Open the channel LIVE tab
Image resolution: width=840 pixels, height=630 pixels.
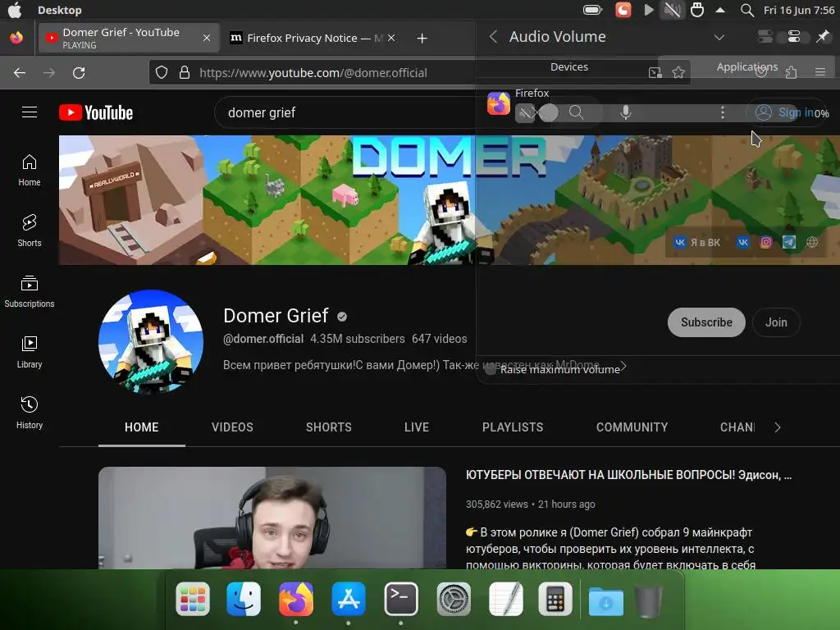(x=416, y=427)
